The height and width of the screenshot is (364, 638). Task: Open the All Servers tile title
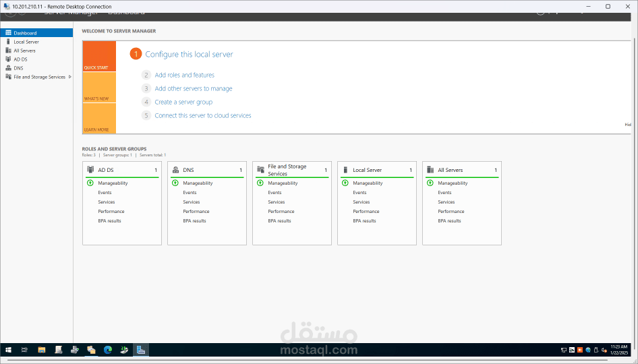click(x=450, y=170)
